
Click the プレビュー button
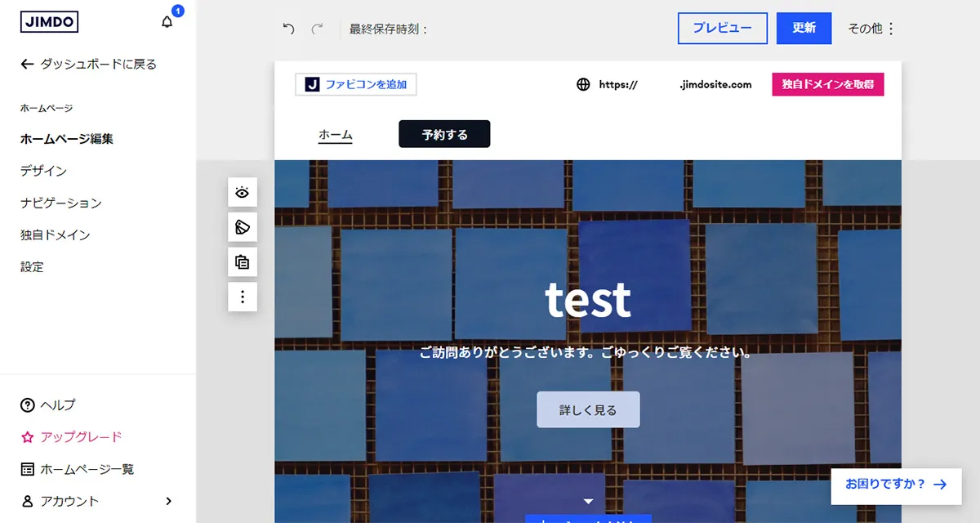point(722,28)
